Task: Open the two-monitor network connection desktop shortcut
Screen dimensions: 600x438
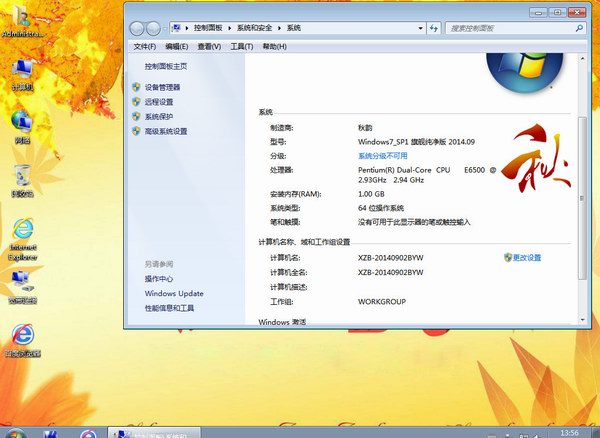Action: 22,287
